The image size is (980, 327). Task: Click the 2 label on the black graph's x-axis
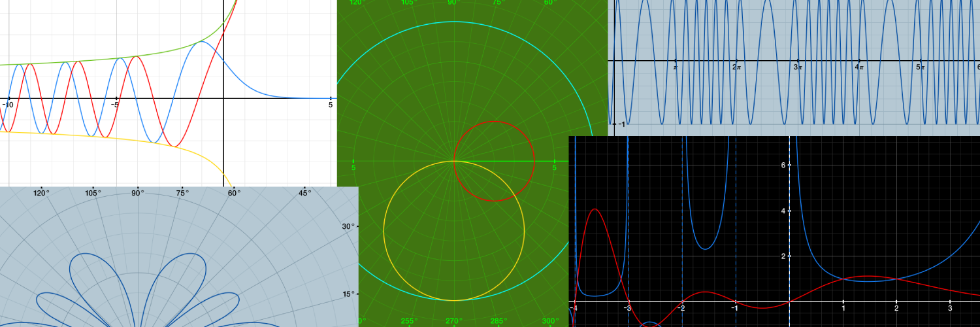(896, 307)
